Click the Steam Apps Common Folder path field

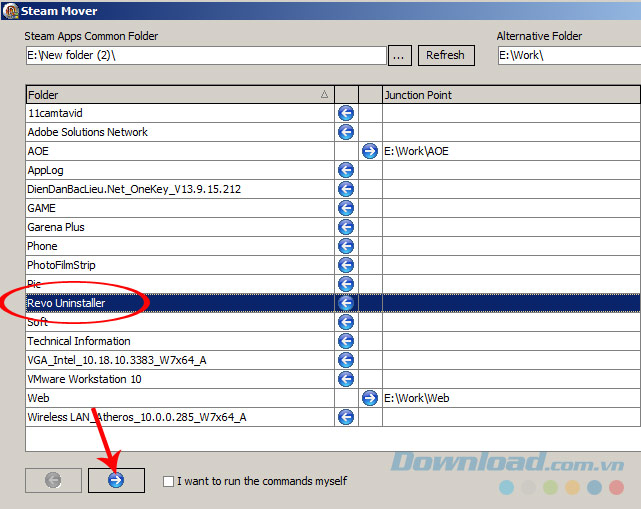[206, 55]
